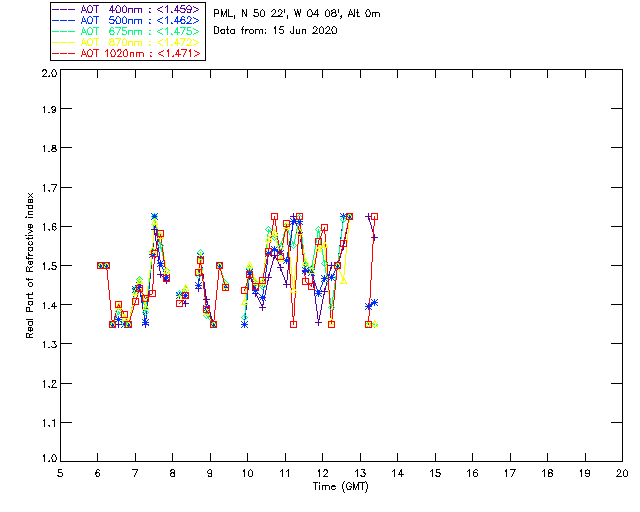
Task: Click the 14 x-axis tick label
Action: 398,473
